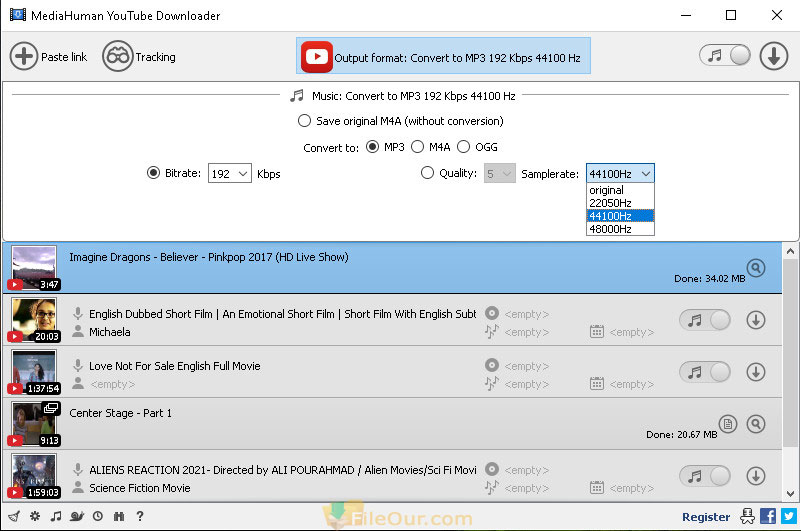801x531 pixels.
Task: Click the genre icon in Love Not For Sale row
Action: [x=491, y=383]
